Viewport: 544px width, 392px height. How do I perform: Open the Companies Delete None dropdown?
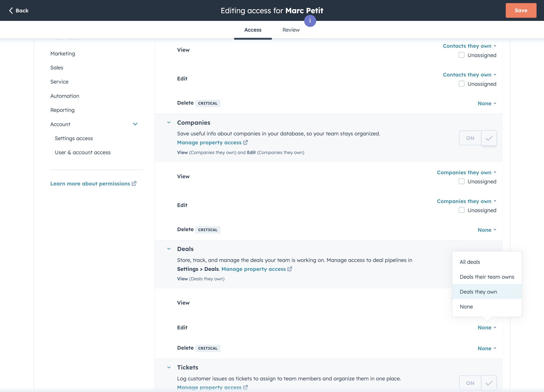[487, 230]
